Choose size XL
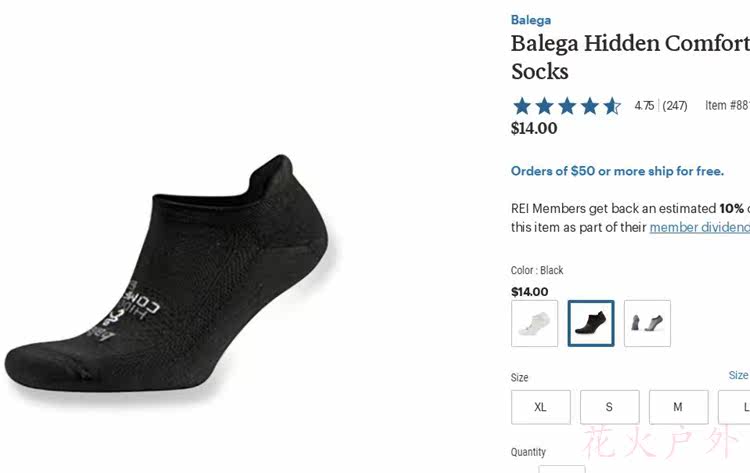This screenshot has width=750, height=473. [541, 407]
